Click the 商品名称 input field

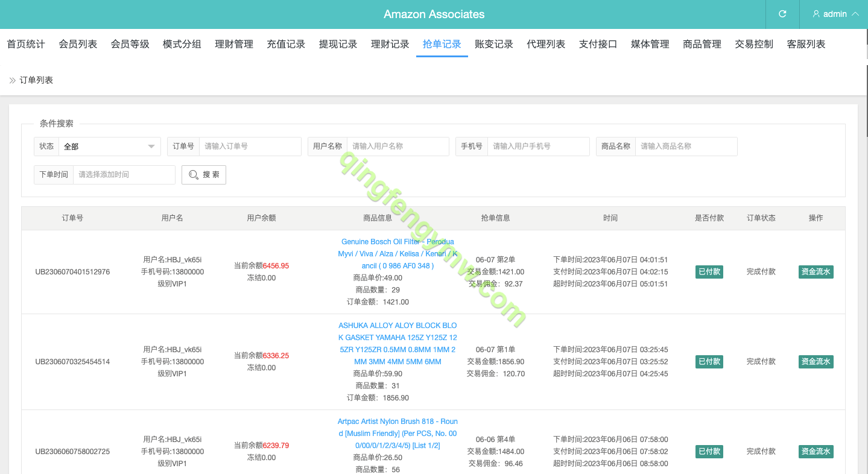[x=686, y=147]
